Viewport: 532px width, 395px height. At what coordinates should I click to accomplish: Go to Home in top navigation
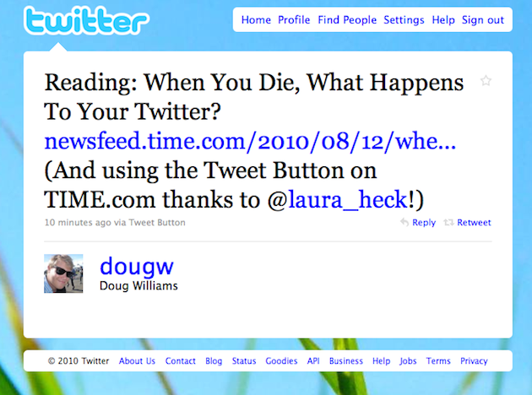click(256, 20)
